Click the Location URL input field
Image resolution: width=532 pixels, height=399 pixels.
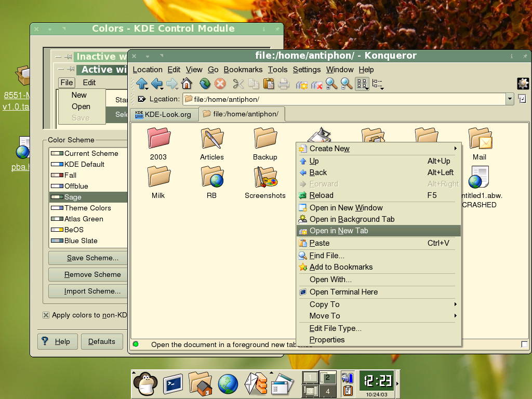(344, 99)
